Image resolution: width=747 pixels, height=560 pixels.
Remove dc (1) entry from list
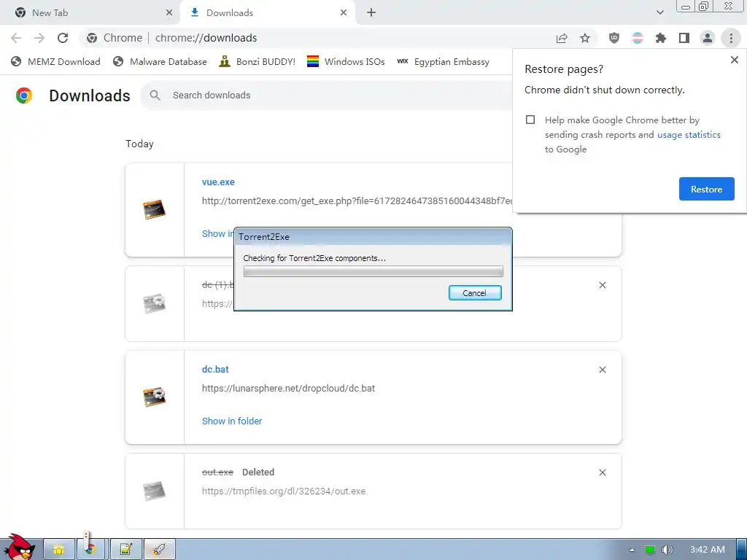(x=602, y=285)
